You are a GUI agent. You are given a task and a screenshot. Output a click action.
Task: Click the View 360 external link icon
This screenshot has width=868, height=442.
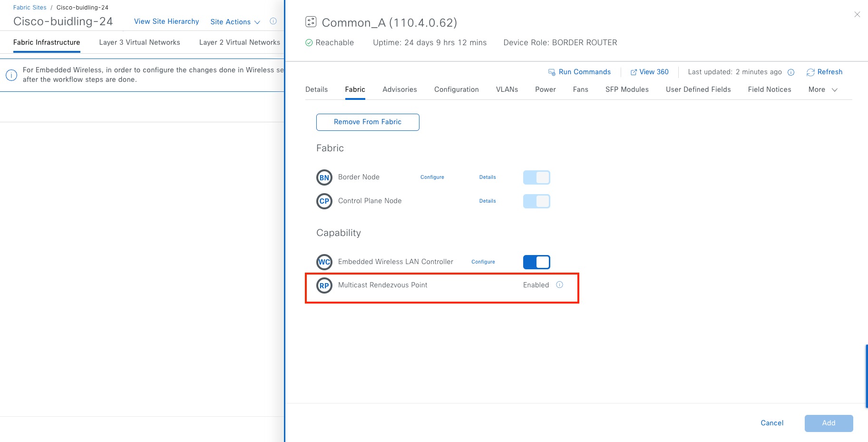634,72
